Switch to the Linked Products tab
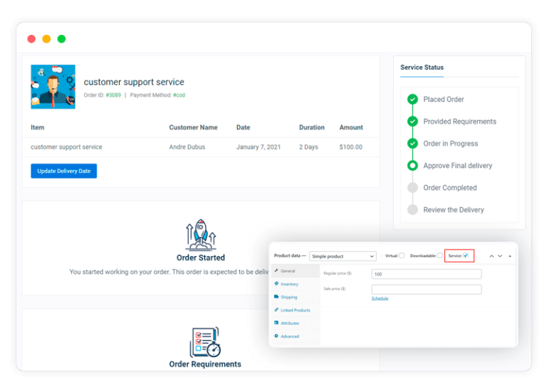The width and height of the screenshot is (547, 392). (x=296, y=310)
